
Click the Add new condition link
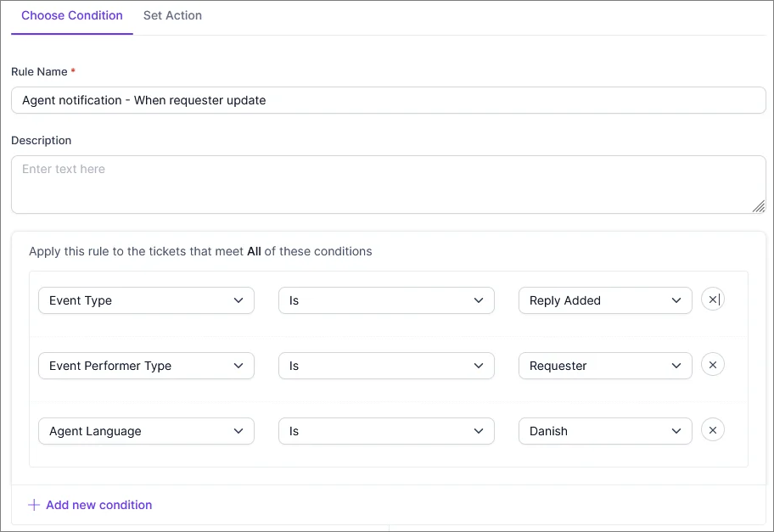pyautogui.click(x=98, y=505)
